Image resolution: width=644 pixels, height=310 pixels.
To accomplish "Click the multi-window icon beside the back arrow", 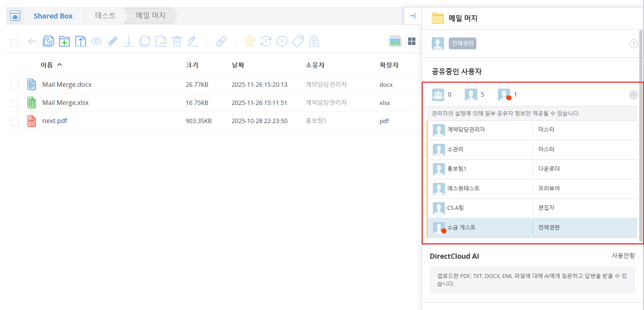I will tap(48, 41).
